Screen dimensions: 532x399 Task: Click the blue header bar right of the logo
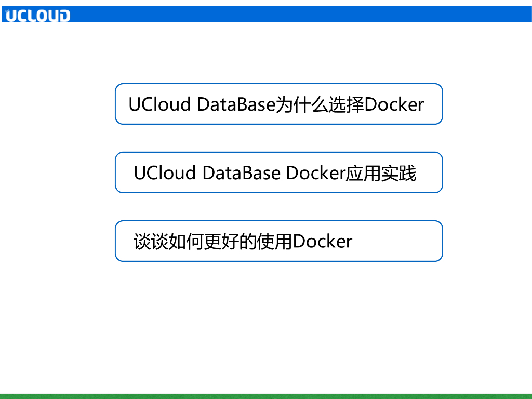pyautogui.click(x=301, y=14)
